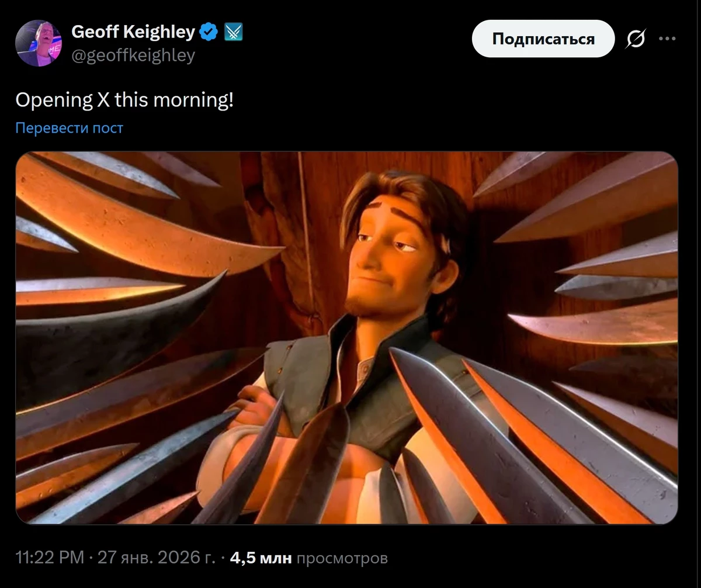Click the blue verified checkmark badge
Image resolution: width=701 pixels, height=588 pixels.
[209, 32]
